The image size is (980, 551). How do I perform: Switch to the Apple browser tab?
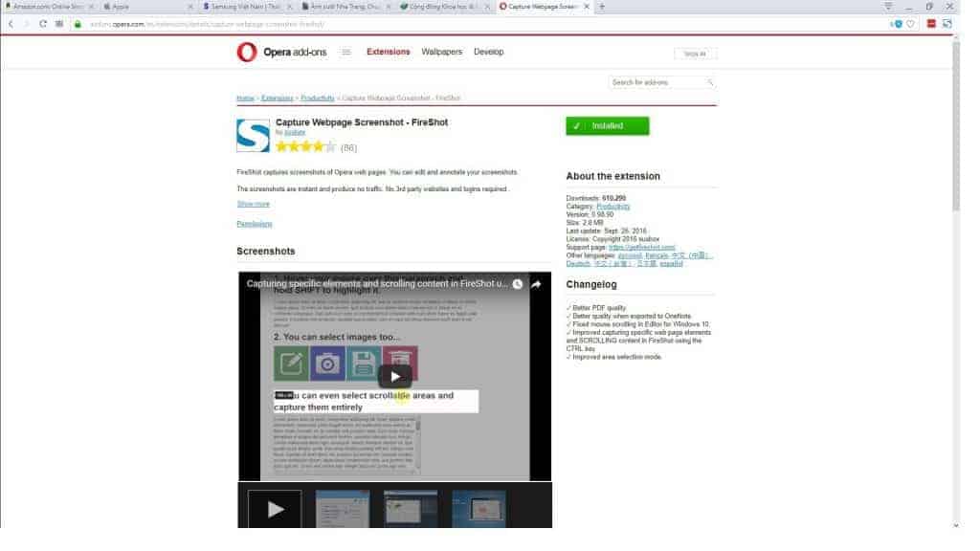point(144,5)
